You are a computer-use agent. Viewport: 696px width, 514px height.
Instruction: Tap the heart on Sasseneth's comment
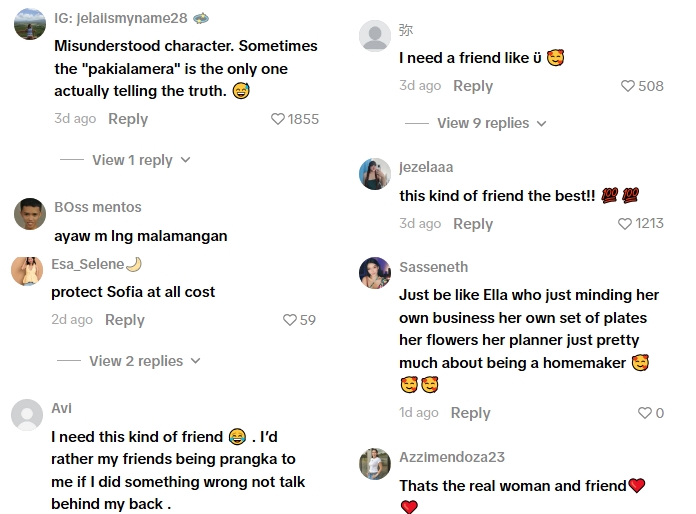click(644, 413)
